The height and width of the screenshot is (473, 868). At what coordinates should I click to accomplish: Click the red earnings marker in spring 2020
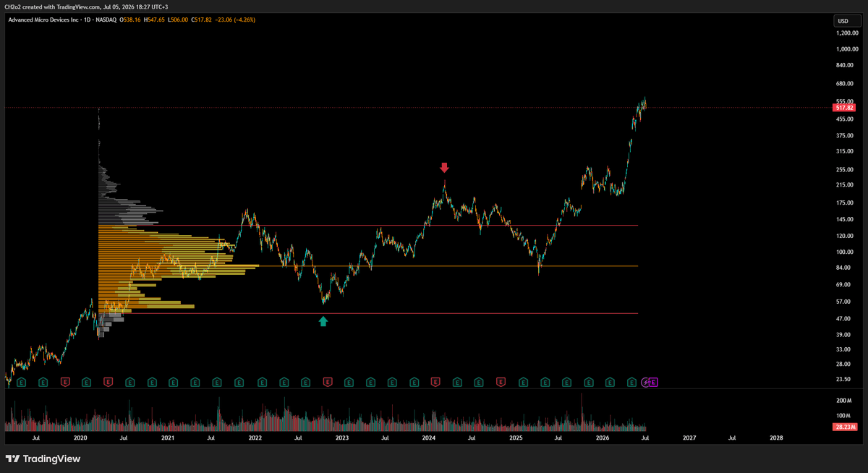click(x=109, y=381)
